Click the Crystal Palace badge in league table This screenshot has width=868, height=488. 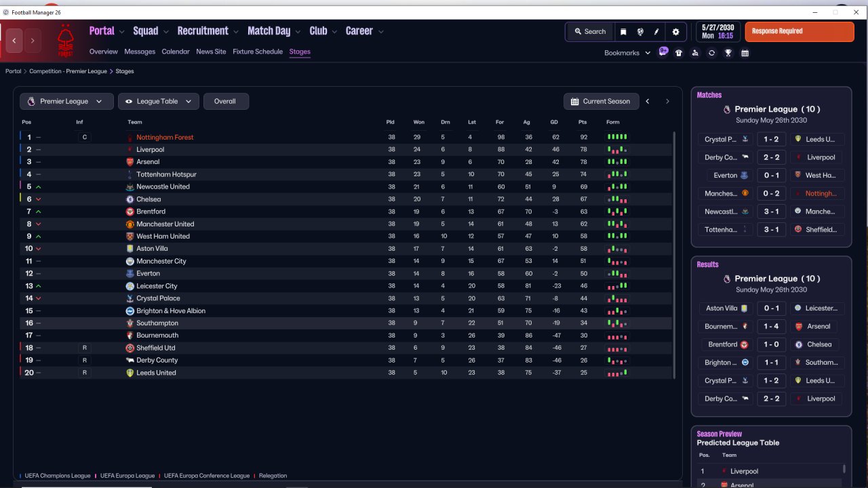pos(130,298)
